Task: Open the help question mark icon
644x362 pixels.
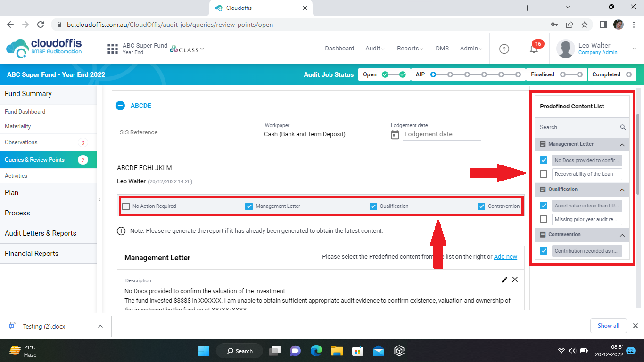Action: point(504,49)
